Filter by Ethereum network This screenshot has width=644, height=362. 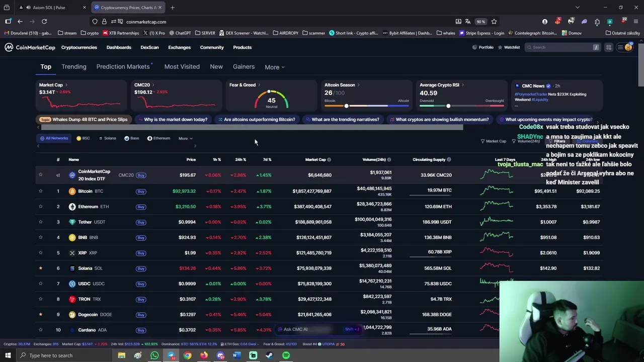[158, 138]
